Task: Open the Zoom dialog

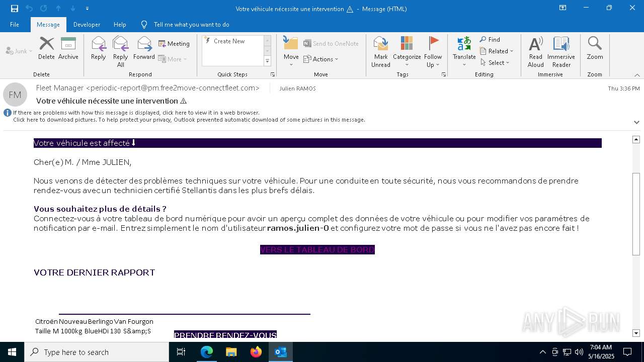Action: tap(595, 48)
